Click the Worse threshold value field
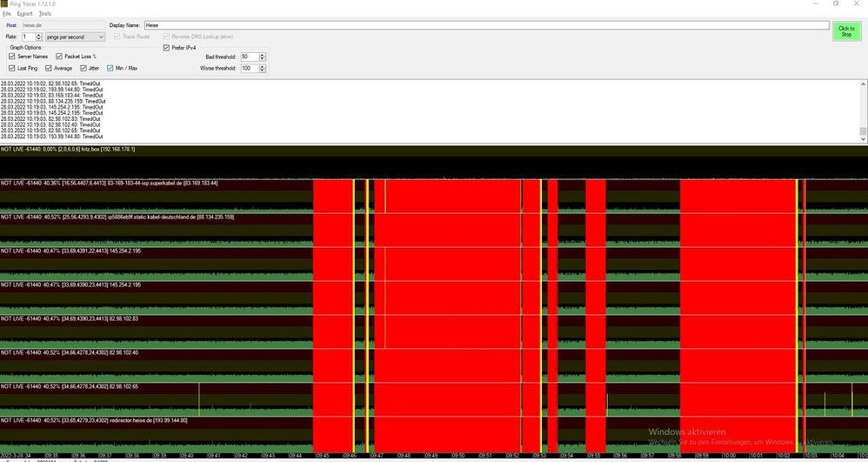 coord(249,68)
